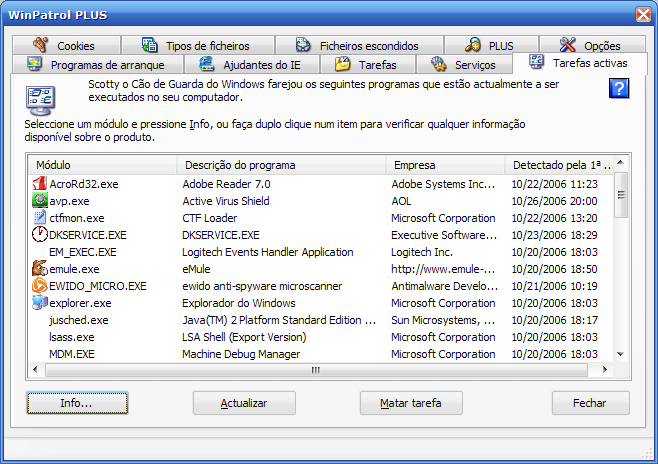This screenshot has width=658, height=464.
Task: Click the Cookies tab icon
Action: point(41,44)
